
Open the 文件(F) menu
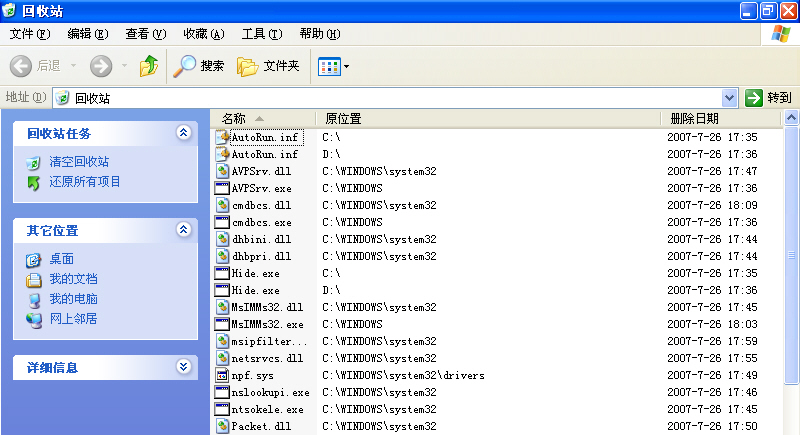point(30,34)
